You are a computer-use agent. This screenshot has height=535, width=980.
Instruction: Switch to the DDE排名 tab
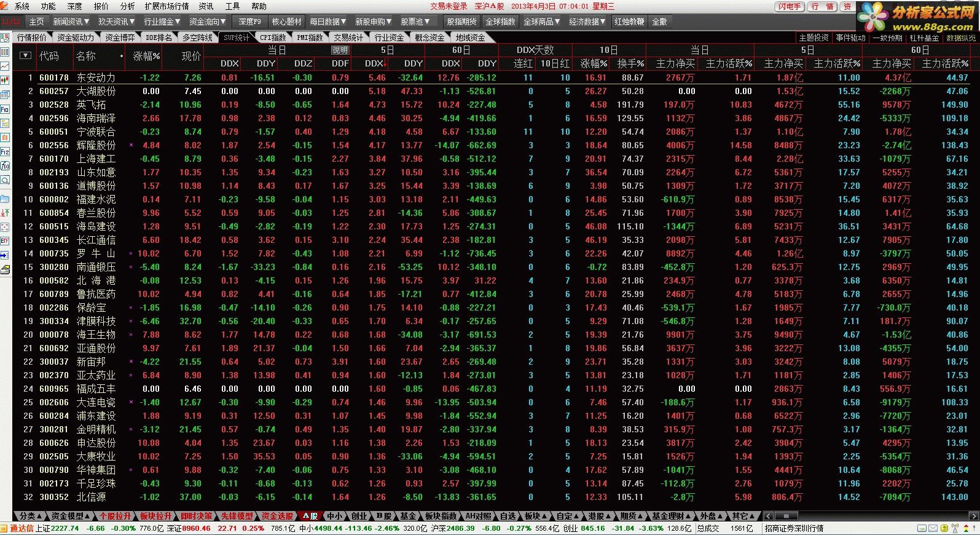click(159, 38)
